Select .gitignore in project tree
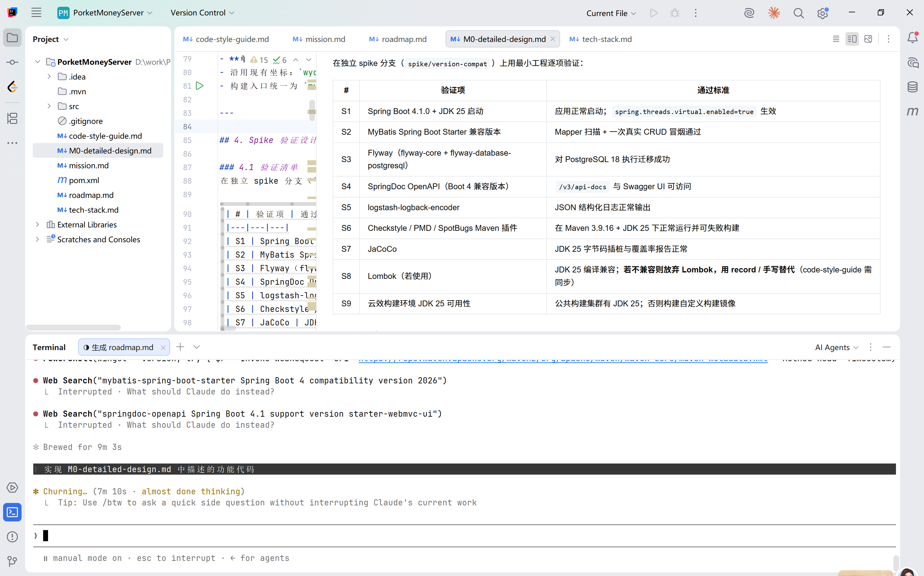This screenshot has width=924, height=576. (x=86, y=121)
